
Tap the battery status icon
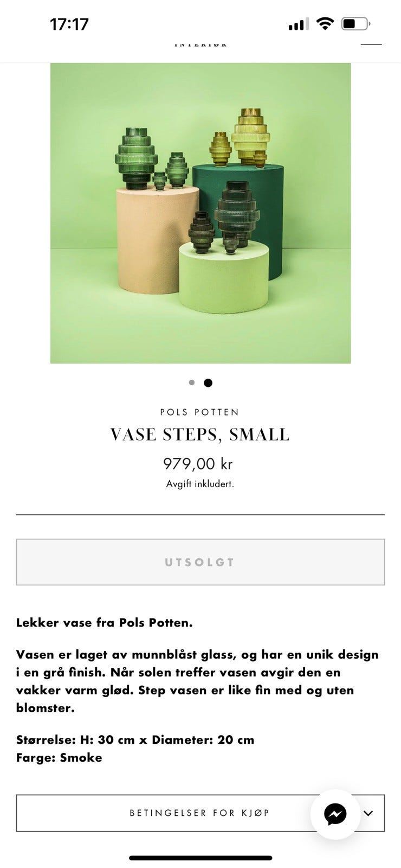point(355,24)
